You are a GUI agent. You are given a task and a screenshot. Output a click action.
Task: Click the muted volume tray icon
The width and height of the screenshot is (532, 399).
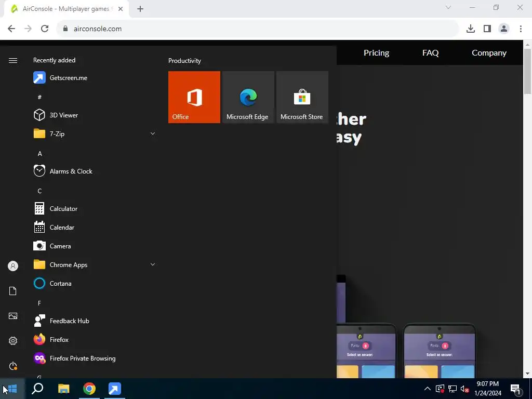[464, 389]
